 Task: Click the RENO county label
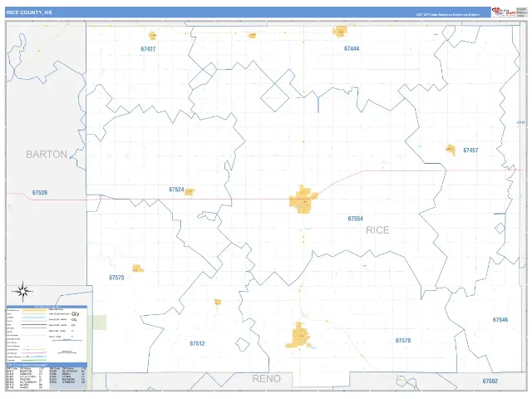(266, 379)
